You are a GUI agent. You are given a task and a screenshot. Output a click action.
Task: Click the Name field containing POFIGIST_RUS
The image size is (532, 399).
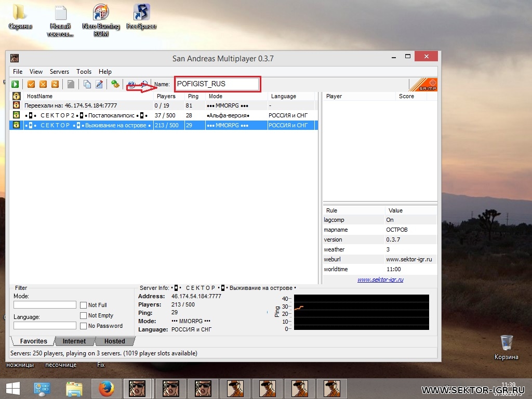(x=217, y=84)
